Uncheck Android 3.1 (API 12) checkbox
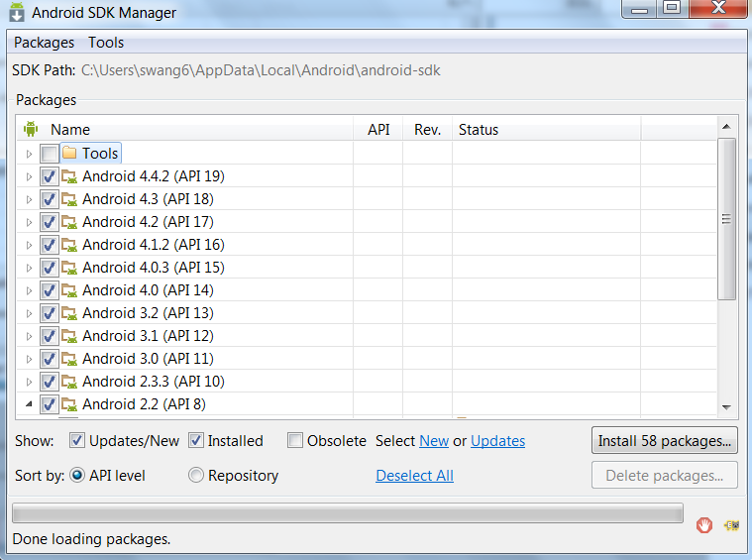This screenshot has width=752, height=560. point(49,336)
